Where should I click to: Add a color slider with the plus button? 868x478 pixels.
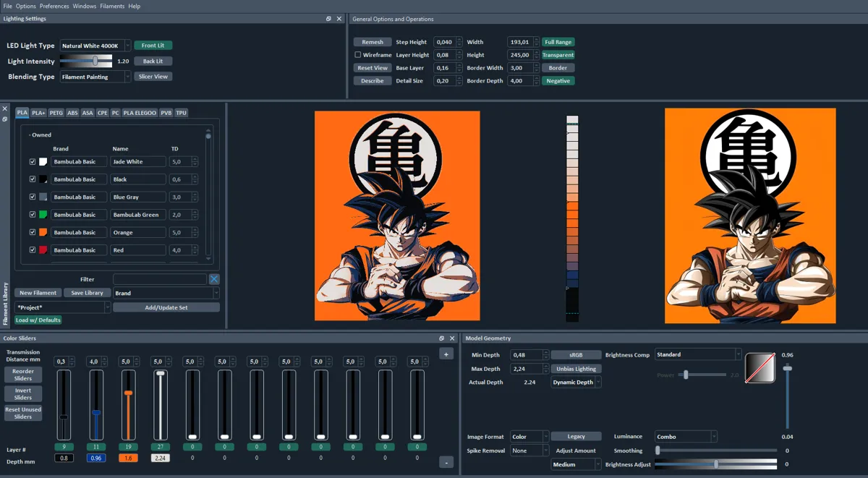pyautogui.click(x=446, y=354)
